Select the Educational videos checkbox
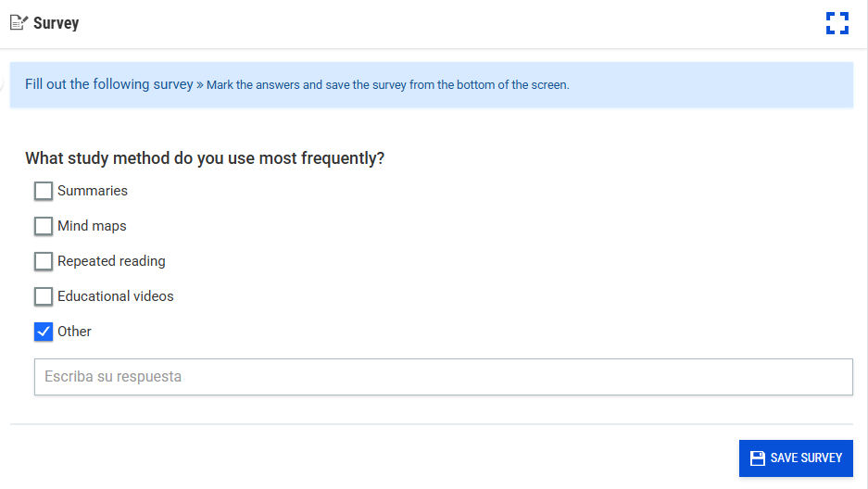This screenshot has width=868, height=489. click(44, 296)
